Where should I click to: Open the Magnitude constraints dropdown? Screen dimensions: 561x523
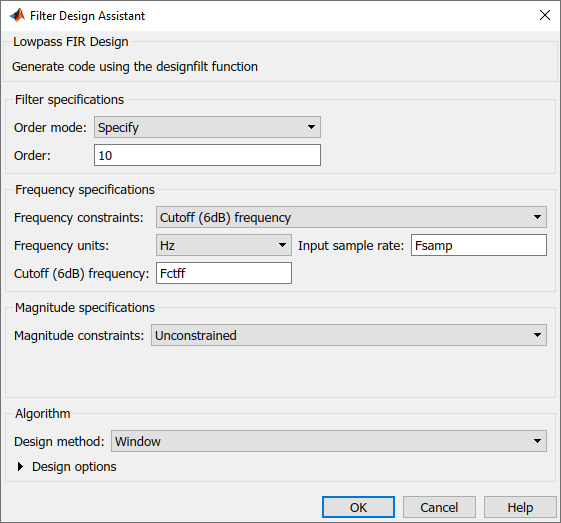click(x=349, y=335)
